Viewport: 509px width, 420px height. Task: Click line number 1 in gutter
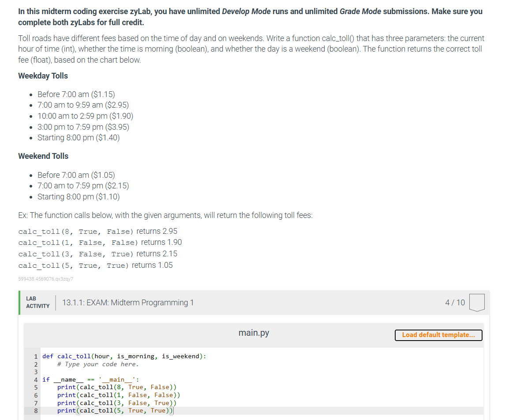[36, 356]
